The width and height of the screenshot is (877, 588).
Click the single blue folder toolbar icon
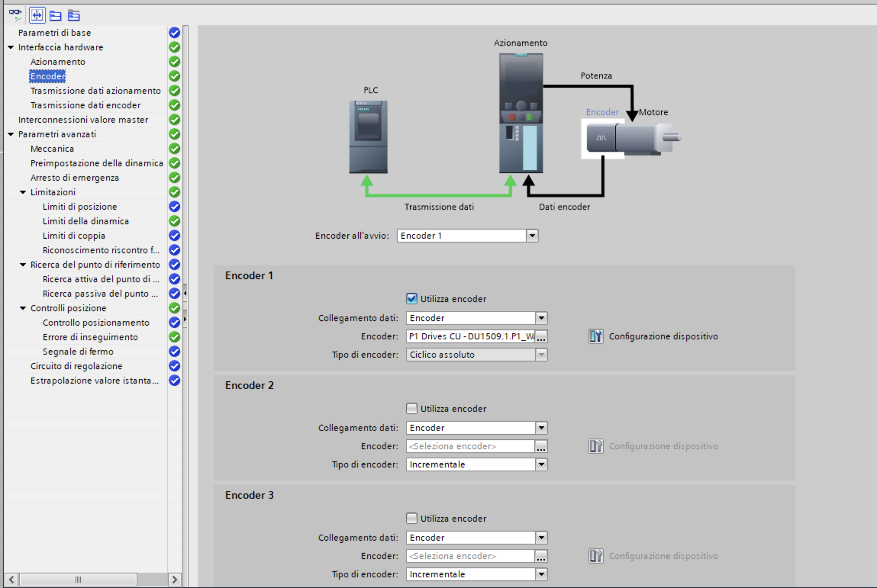pyautogui.click(x=55, y=15)
